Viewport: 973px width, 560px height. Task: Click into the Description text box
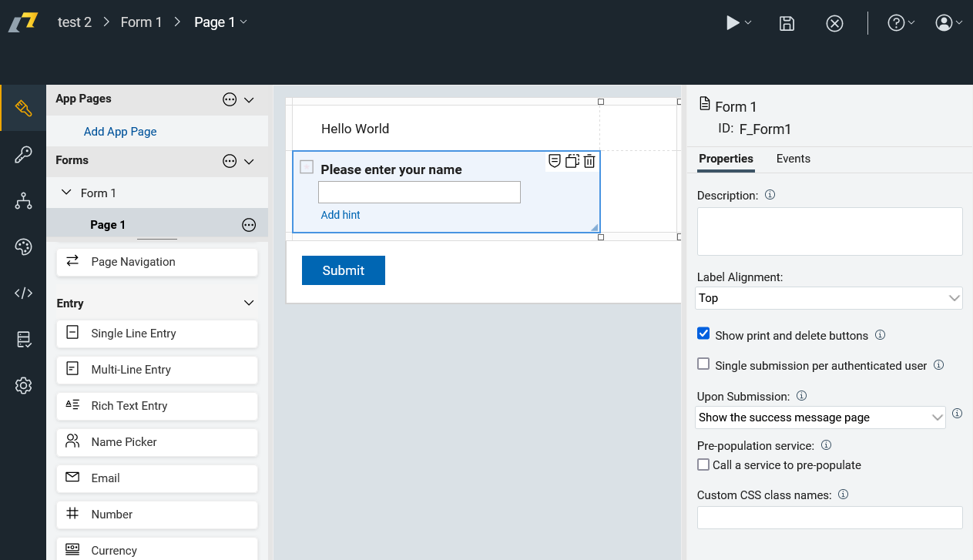coord(830,231)
